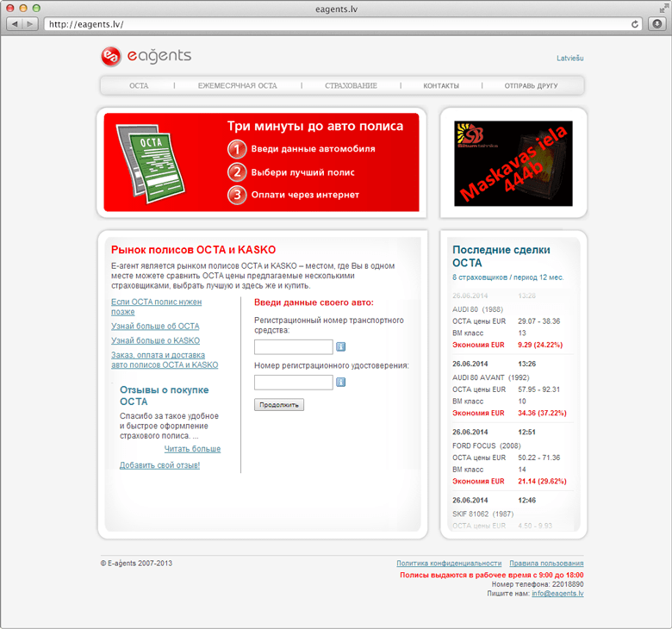This screenshot has height=629, width=672.
Task: Open the КОНТАКТЫ menu item
Action: [441, 86]
